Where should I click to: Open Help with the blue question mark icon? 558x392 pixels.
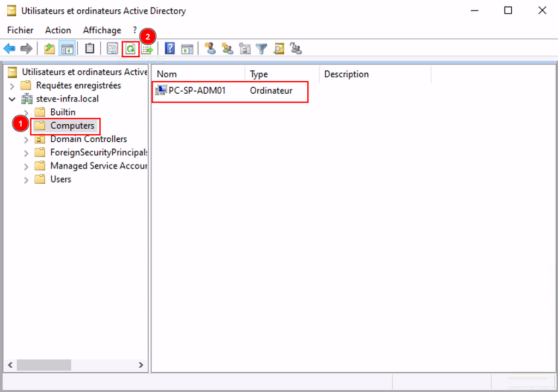(x=169, y=49)
